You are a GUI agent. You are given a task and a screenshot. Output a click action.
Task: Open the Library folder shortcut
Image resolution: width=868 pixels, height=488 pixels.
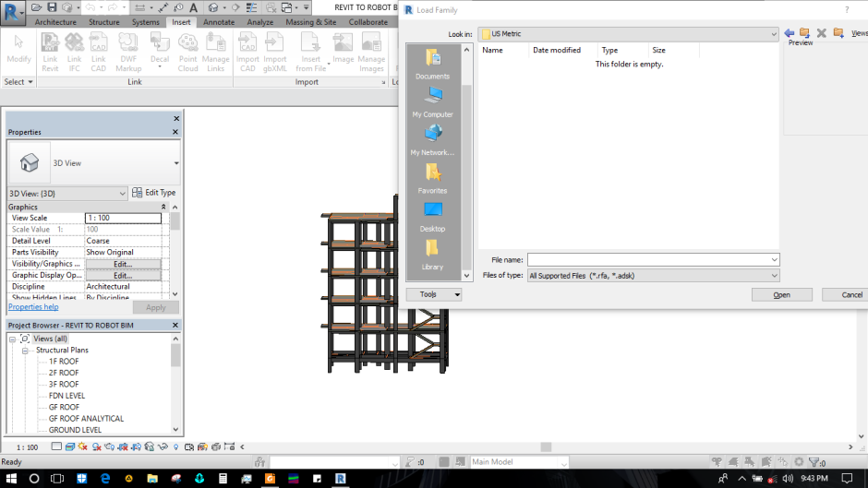point(432,254)
